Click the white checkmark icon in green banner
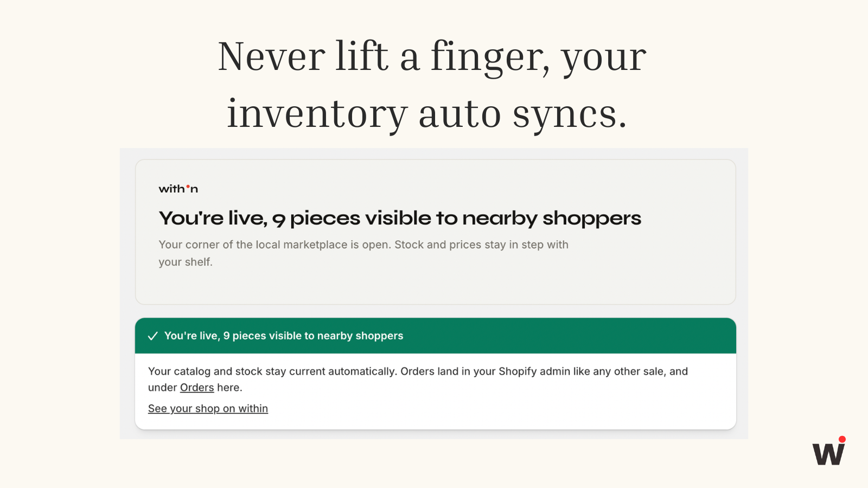Image resolution: width=868 pixels, height=488 pixels. (x=153, y=336)
